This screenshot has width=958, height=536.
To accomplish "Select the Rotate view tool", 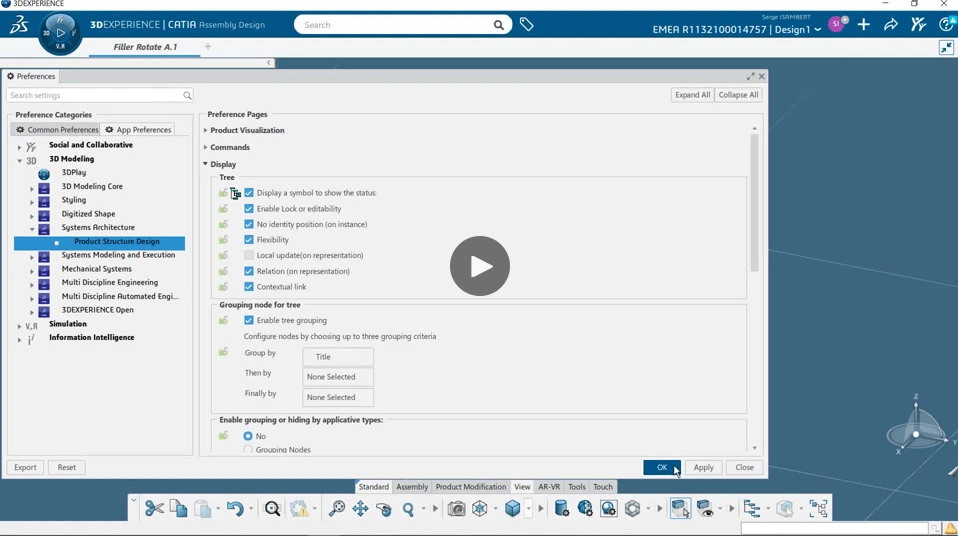I will [x=384, y=508].
